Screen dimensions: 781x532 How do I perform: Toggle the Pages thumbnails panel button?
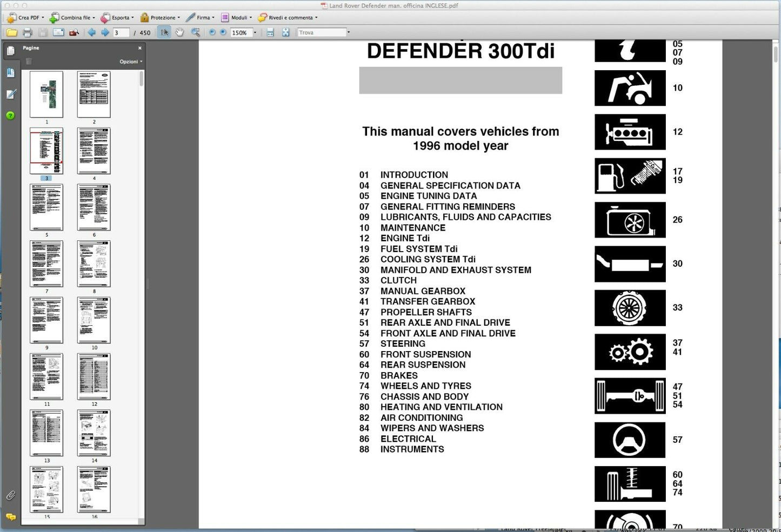pos(10,51)
